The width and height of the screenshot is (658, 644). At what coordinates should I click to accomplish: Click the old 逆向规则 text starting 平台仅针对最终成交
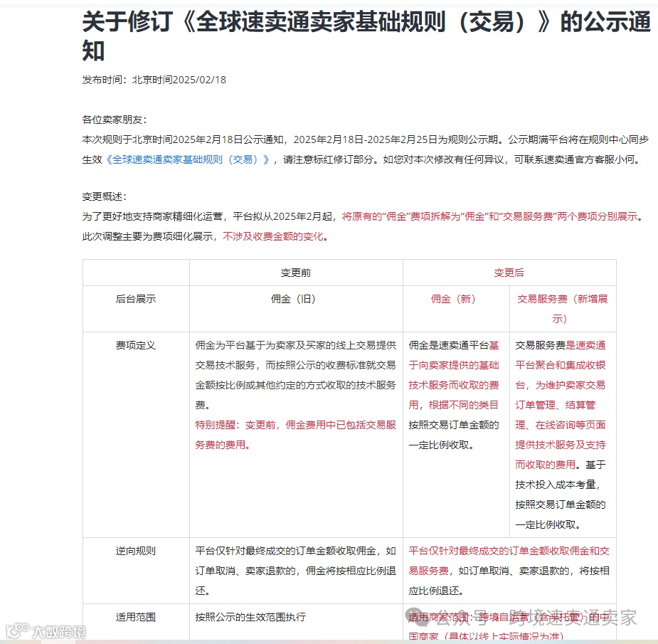click(295, 571)
